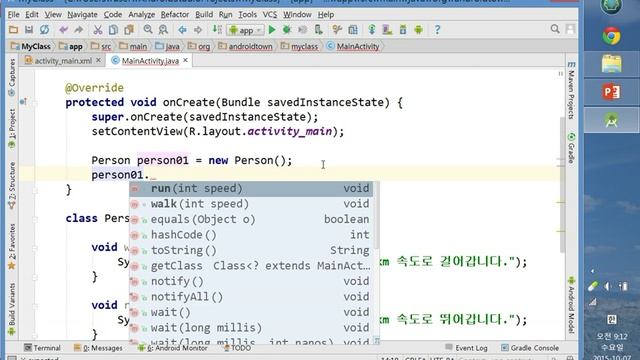Click the Make Project icon

click(217, 29)
